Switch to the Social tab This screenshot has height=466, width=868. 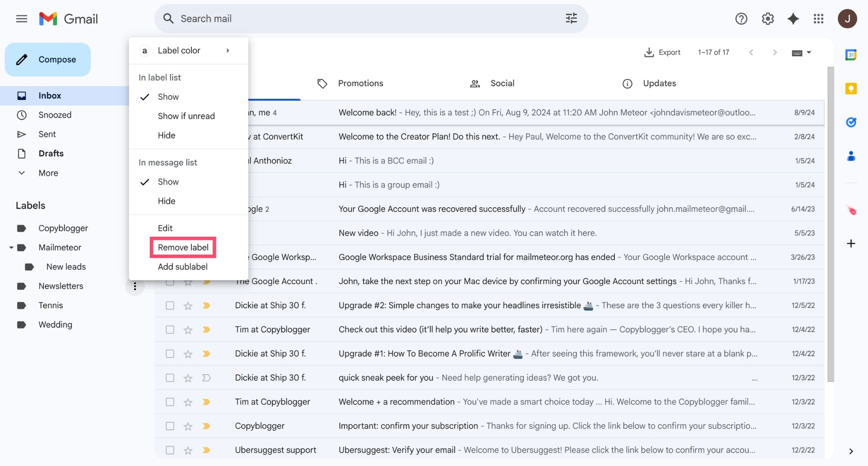(x=492, y=84)
